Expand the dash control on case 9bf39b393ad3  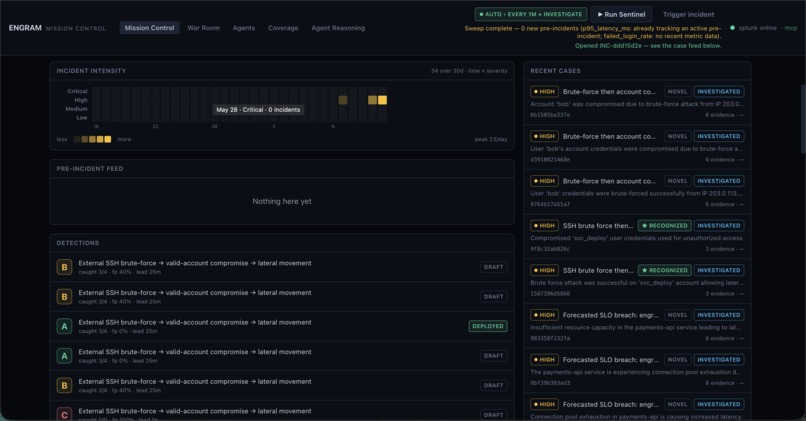pyautogui.click(x=741, y=383)
